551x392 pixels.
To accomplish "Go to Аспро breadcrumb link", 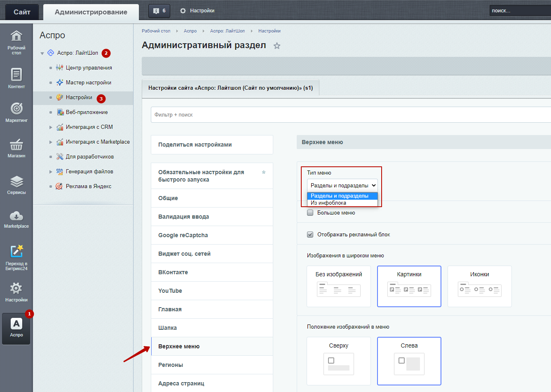I will (x=190, y=31).
